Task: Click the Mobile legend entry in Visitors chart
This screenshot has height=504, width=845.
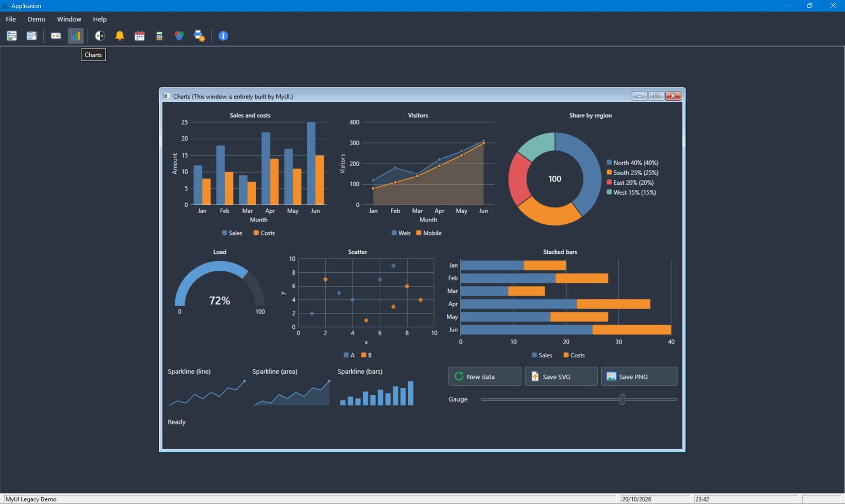Action: click(x=429, y=233)
